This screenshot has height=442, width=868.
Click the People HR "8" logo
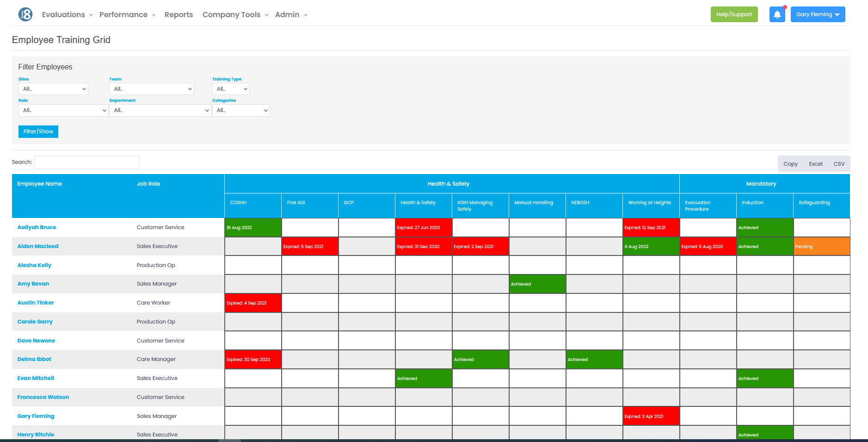[x=25, y=14]
